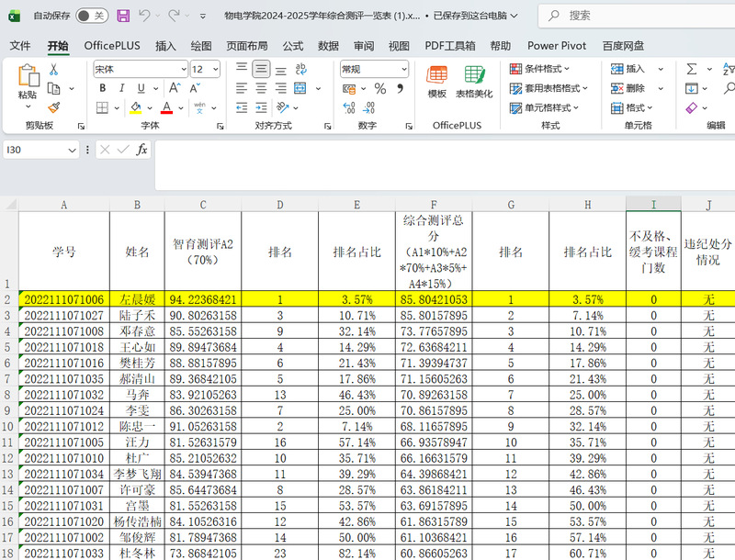Expand the 常规 number format dropdown
This screenshot has height=560, width=735.
[402, 69]
